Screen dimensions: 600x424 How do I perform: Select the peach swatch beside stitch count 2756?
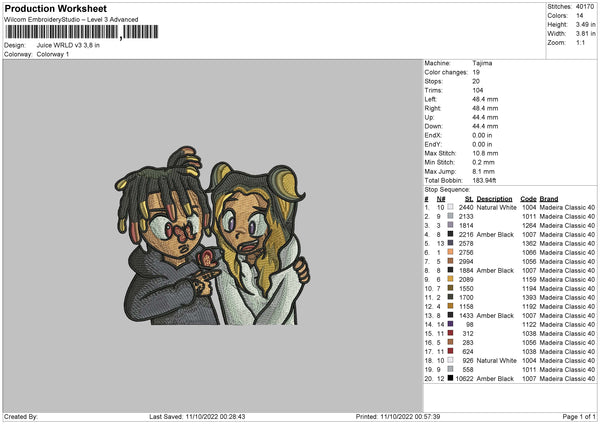pos(450,252)
